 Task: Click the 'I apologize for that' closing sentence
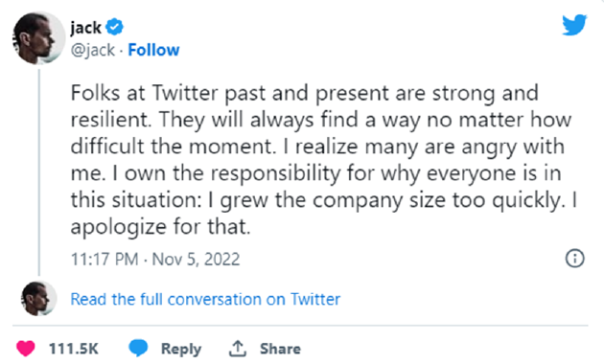tap(324, 214)
